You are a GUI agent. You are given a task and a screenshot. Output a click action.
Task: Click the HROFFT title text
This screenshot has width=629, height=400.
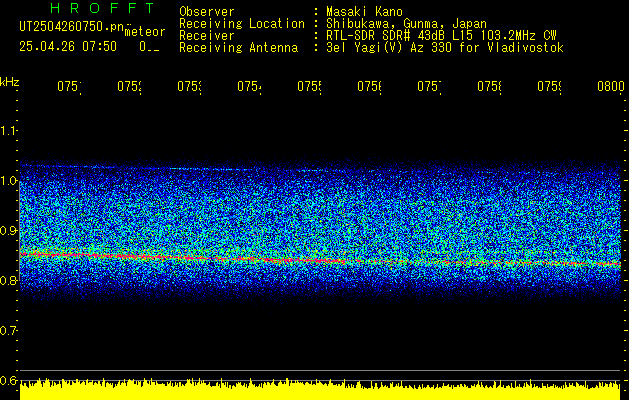pyautogui.click(x=103, y=8)
